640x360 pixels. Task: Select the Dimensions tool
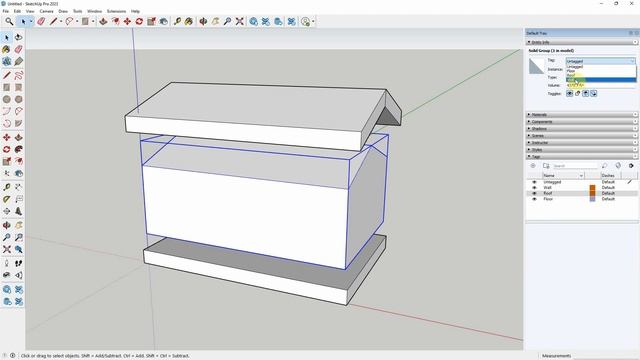point(18,187)
